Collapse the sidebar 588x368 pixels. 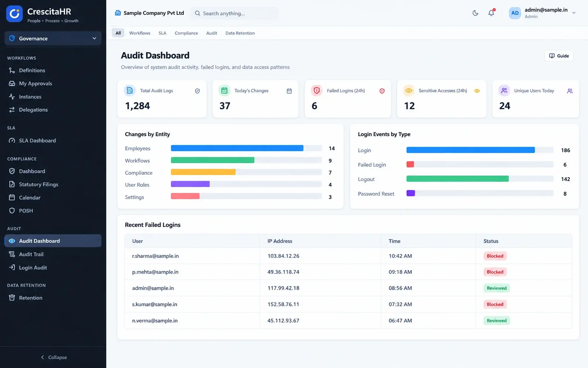coord(53,357)
